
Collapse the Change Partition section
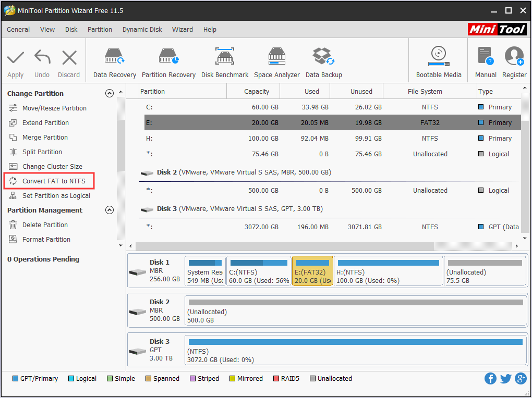pyautogui.click(x=110, y=93)
